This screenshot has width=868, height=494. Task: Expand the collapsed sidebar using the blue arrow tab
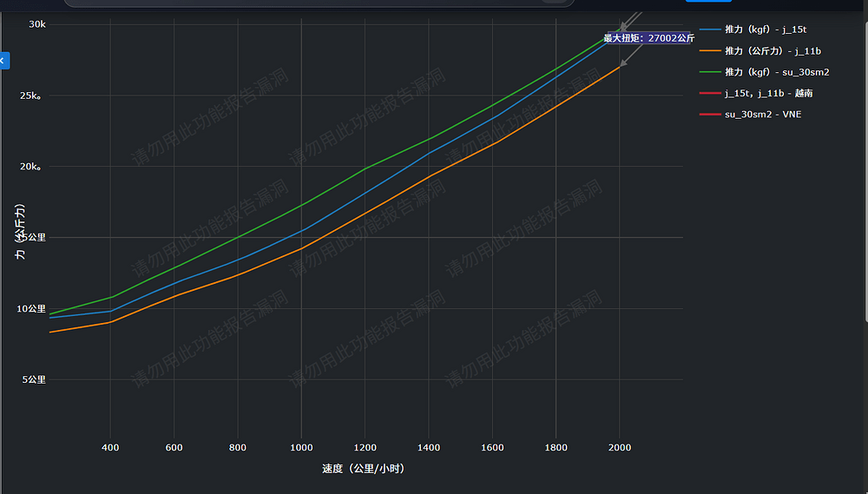tap(3, 61)
